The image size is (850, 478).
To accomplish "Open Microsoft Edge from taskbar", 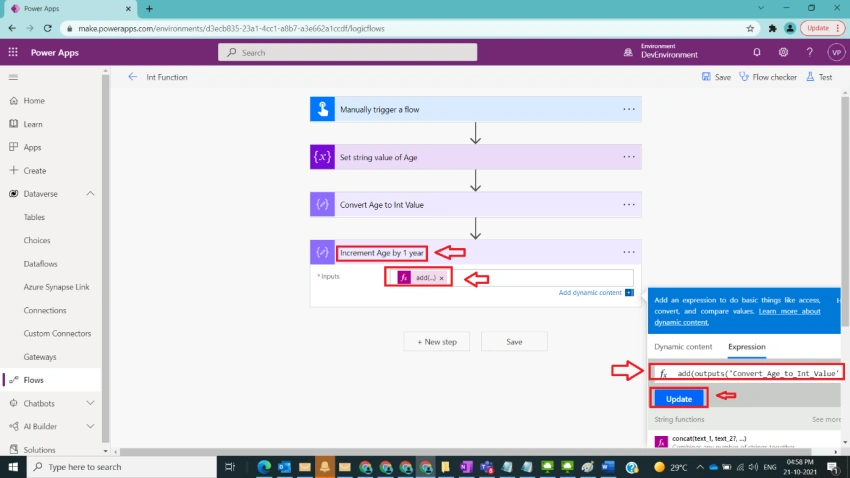I will click(x=264, y=467).
